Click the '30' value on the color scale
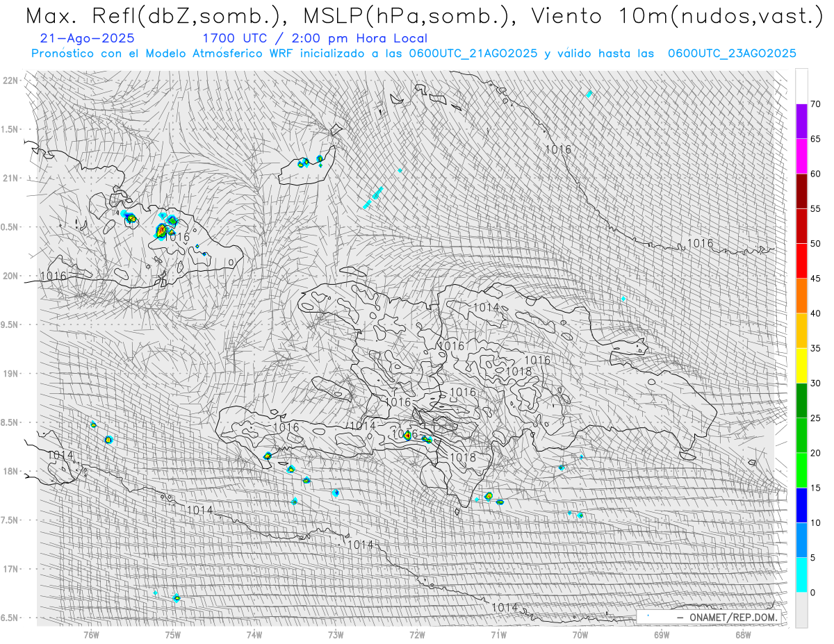 815,383
